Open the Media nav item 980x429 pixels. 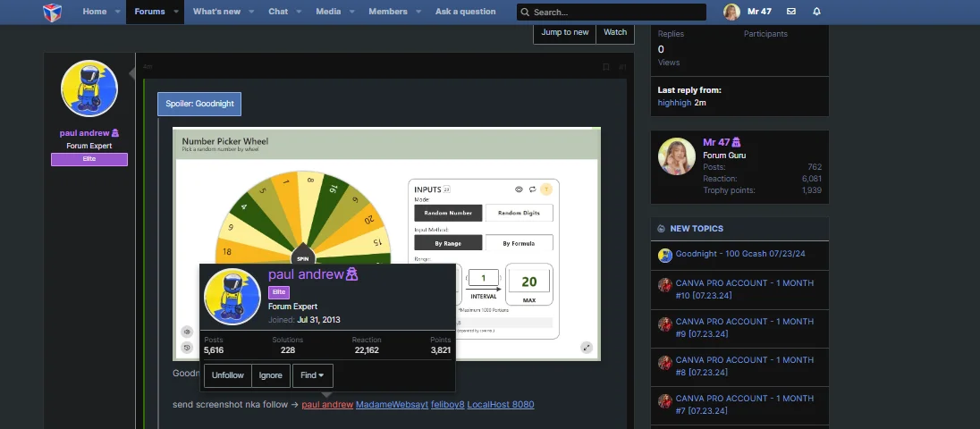[x=328, y=12]
